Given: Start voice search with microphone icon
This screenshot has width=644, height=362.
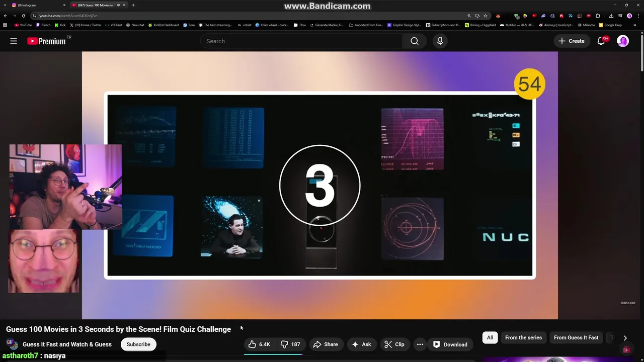Looking at the screenshot, I should click(440, 41).
